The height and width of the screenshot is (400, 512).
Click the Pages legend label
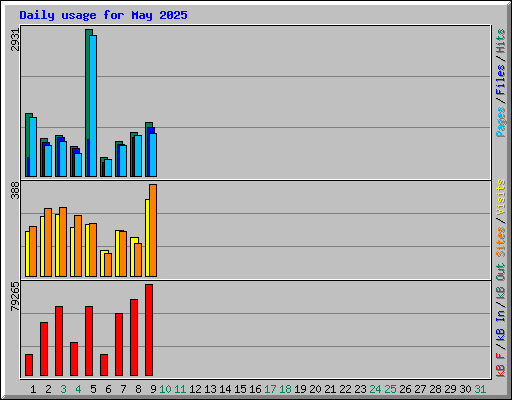click(501, 122)
